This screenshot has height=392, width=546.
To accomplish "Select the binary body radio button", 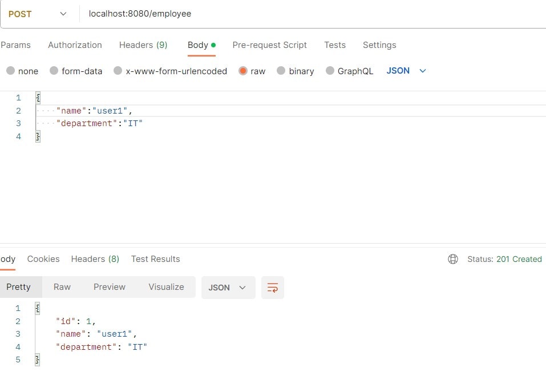I will pyautogui.click(x=281, y=71).
